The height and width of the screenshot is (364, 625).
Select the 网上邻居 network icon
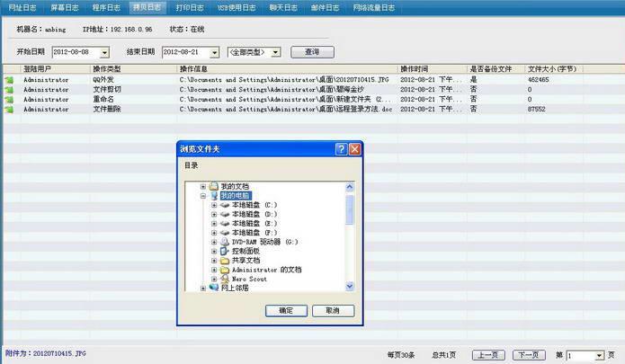pyautogui.click(x=214, y=289)
